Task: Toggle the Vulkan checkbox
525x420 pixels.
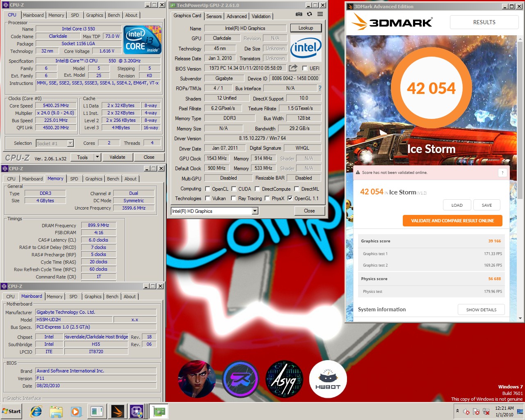Action: tap(208, 199)
